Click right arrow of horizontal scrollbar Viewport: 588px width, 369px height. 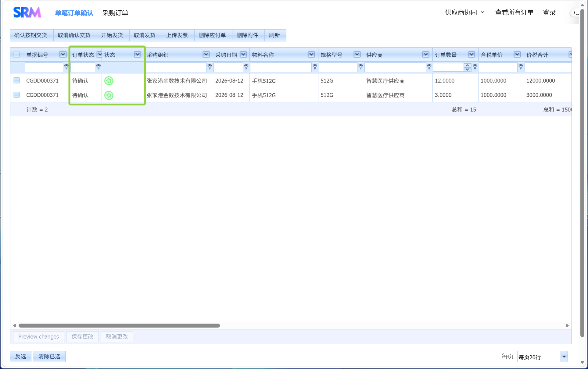coord(567,325)
